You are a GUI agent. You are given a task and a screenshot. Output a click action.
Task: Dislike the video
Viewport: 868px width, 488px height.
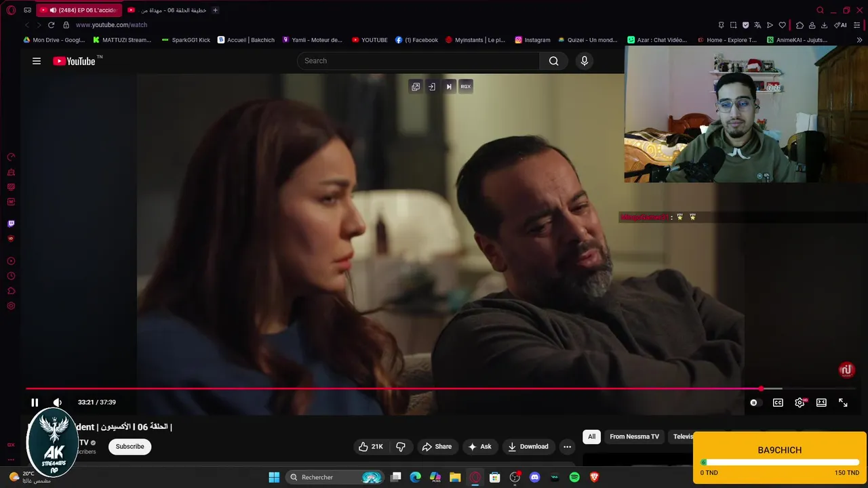(401, 447)
